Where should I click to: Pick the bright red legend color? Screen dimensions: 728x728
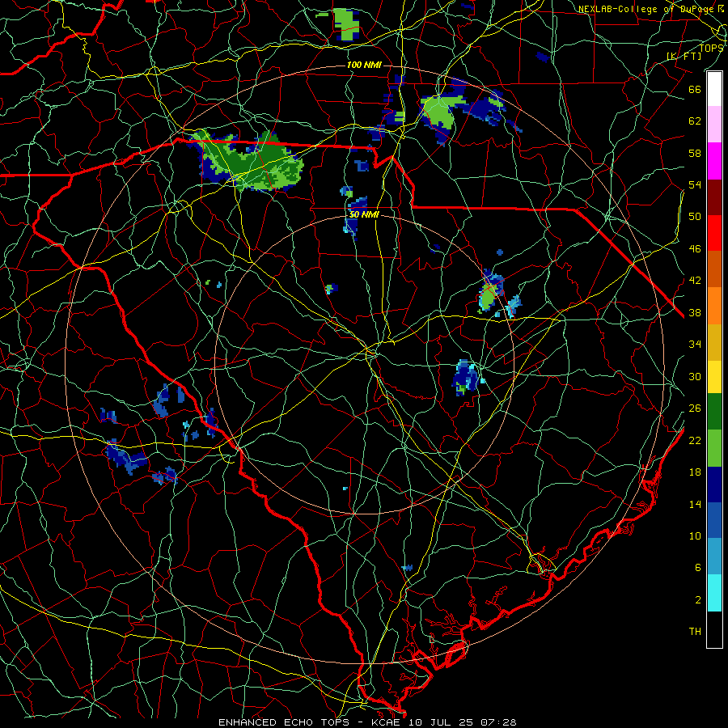[x=714, y=233]
